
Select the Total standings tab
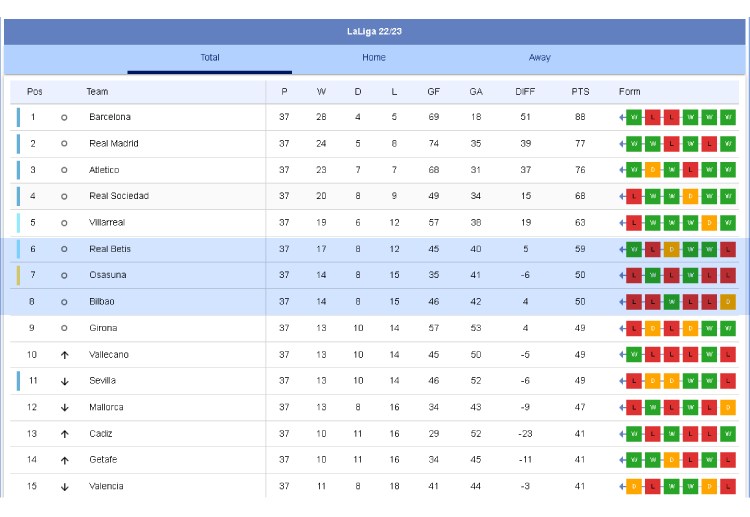pos(210,58)
